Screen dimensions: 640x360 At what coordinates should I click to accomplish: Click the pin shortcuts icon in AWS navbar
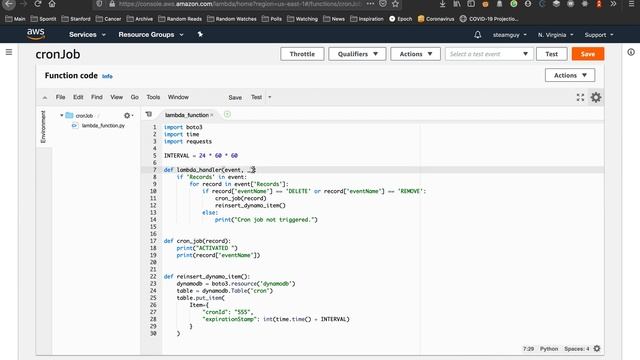coord(200,35)
